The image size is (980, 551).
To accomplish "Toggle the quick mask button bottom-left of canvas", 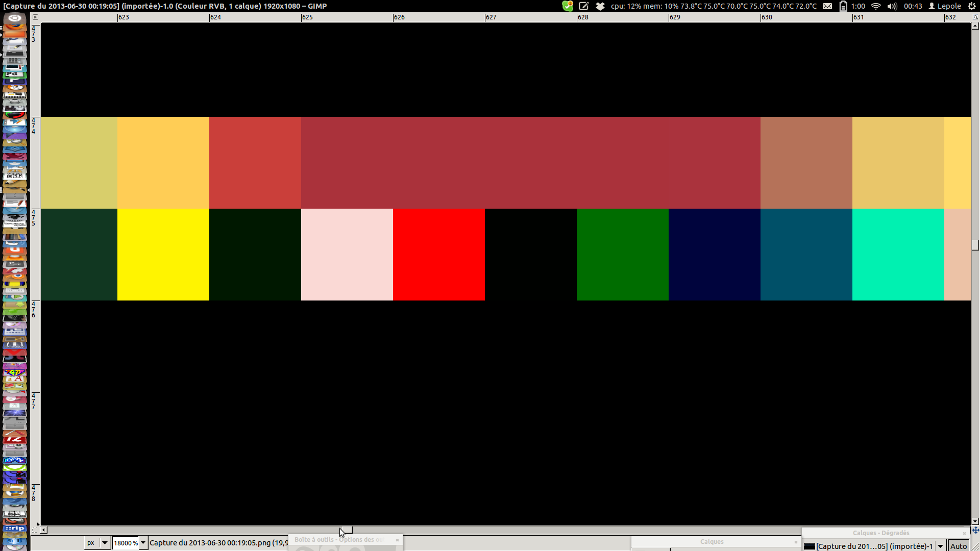I will (x=35, y=530).
